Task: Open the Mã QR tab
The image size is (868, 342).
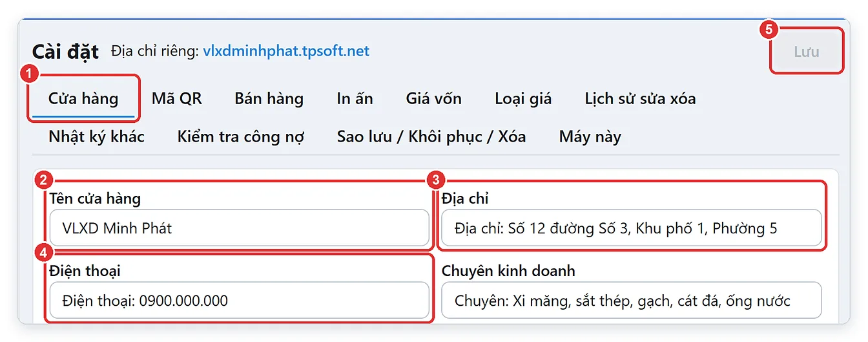Action: coord(177,98)
